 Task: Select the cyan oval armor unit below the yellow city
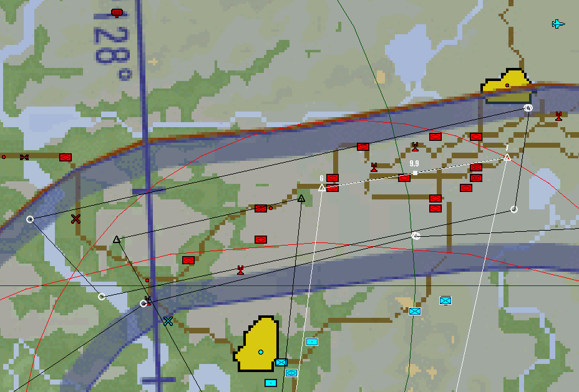(x=291, y=373)
